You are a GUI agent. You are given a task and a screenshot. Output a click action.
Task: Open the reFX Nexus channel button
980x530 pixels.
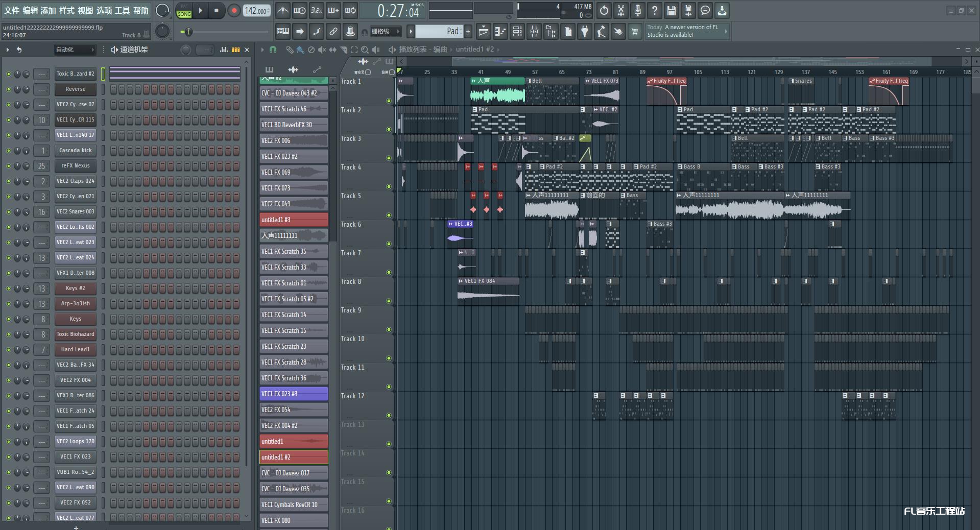point(76,166)
